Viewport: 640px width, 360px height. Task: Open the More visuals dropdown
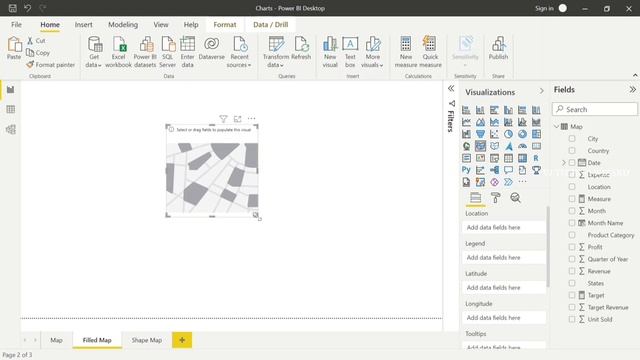[372, 52]
